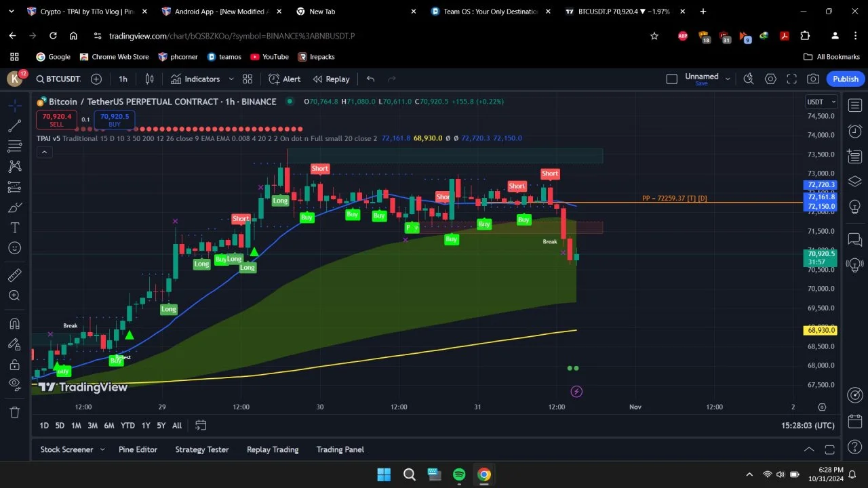
Task: Switch to the Trading Panel tab
Action: point(340,449)
